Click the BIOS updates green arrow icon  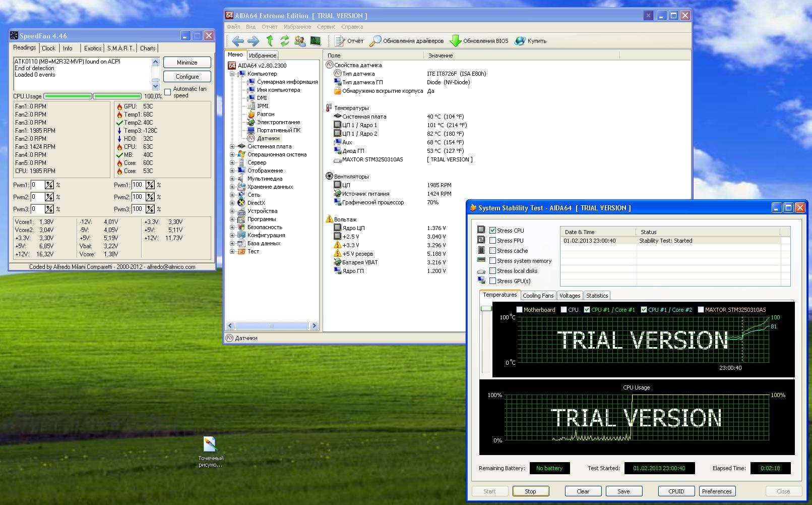tap(455, 41)
